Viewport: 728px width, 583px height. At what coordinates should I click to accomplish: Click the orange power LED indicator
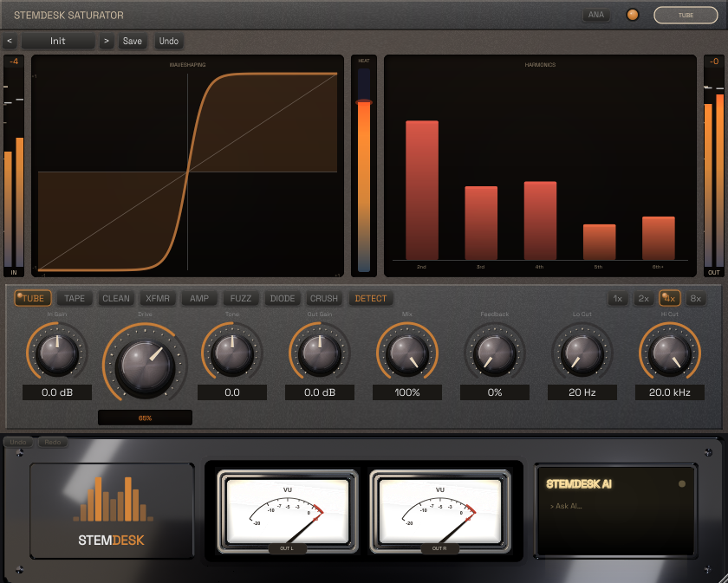click(x=633, y=15)
